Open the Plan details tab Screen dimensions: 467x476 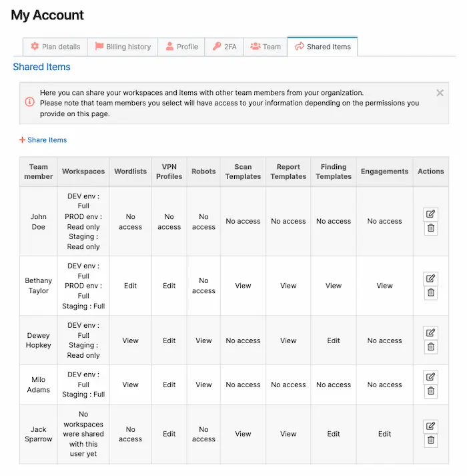click(x=55, y=47)
